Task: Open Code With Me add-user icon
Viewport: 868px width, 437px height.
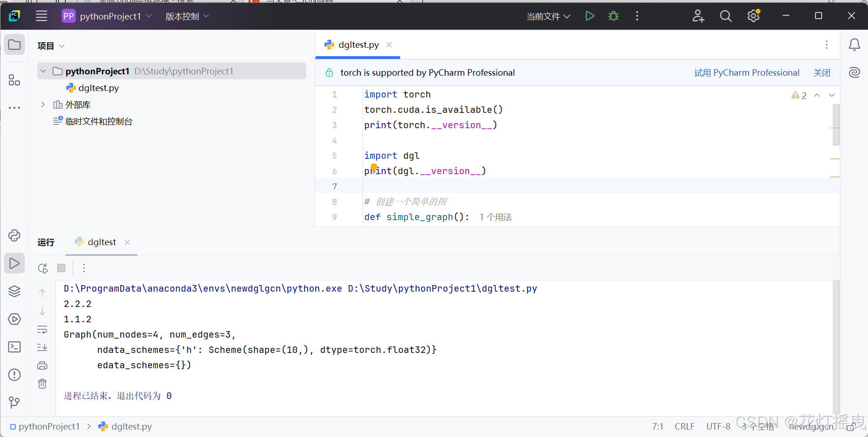Action: coord(698,16)
